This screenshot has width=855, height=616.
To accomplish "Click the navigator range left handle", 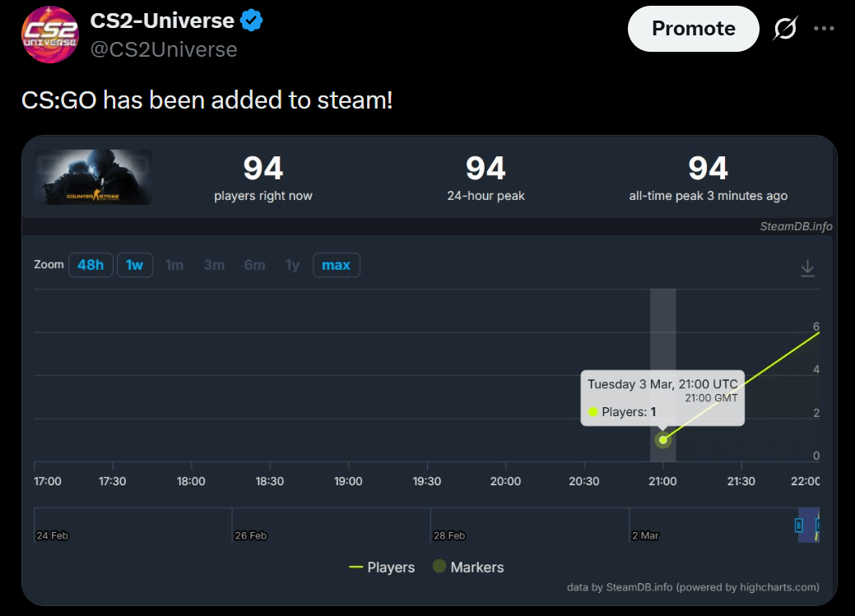I will tap(798, 525).
